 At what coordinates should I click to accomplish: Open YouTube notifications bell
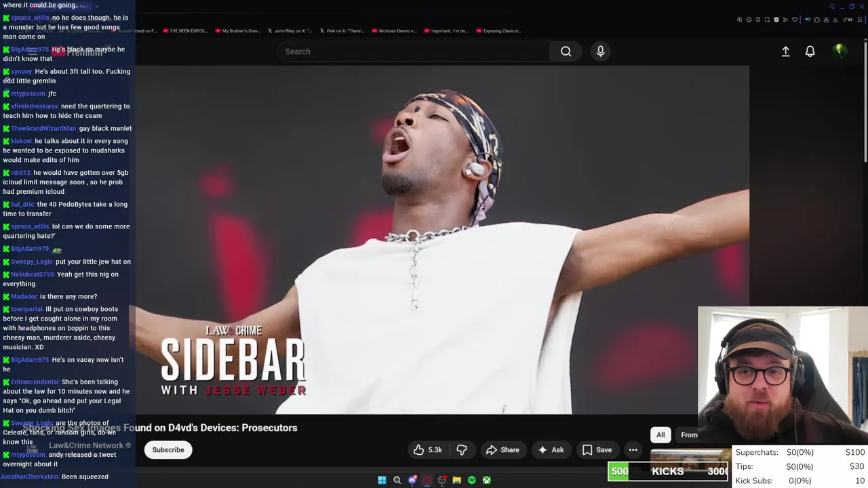pyautogui.click(x=810, y=52)
